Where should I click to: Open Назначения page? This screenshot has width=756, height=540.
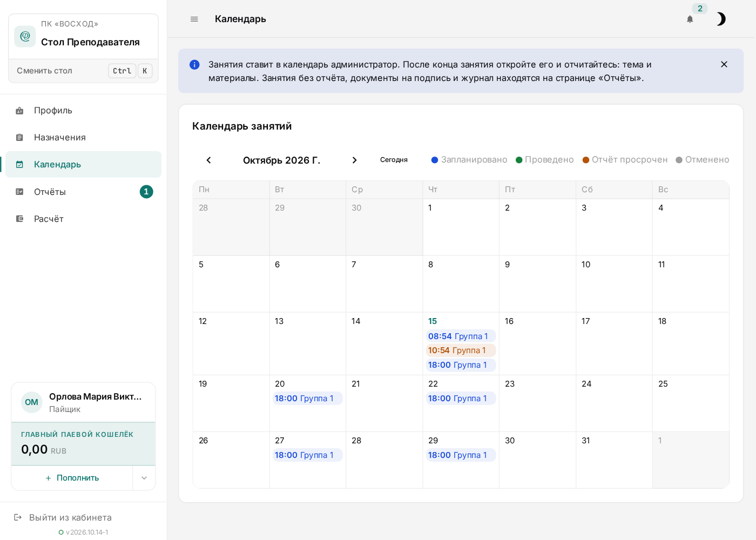pos(83,137)
